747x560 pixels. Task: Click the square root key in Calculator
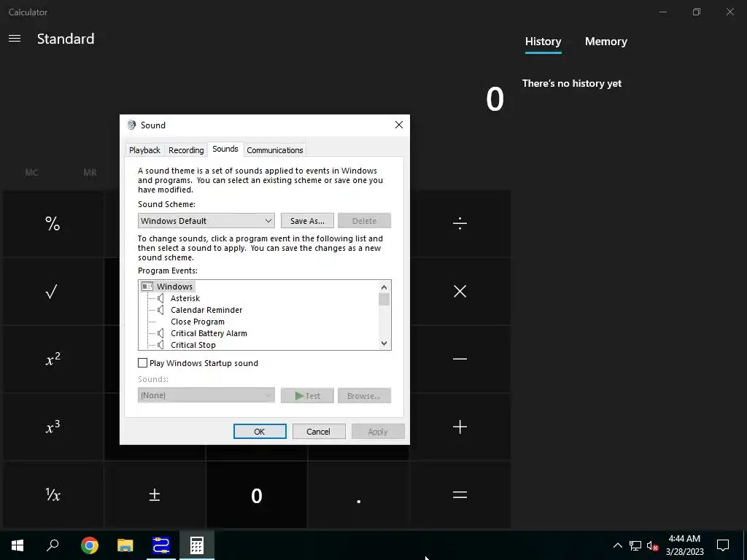pos(53,292)
